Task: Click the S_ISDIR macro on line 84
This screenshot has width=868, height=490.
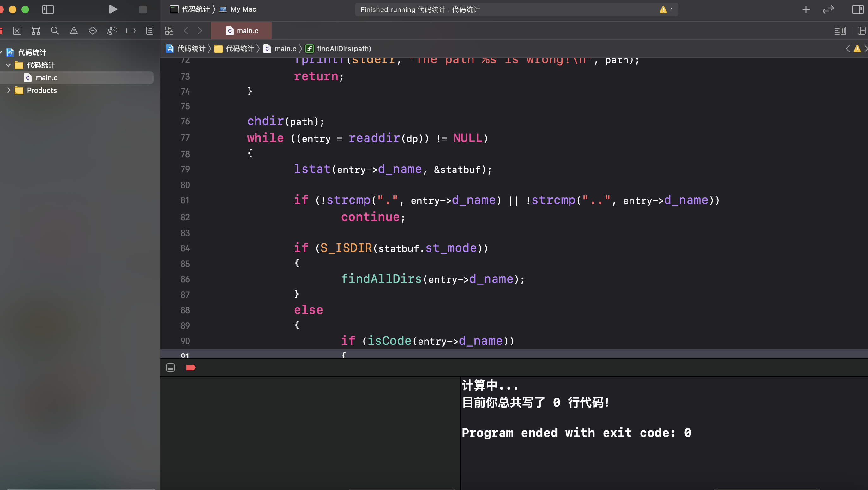Action: click(x=346, y=248)
